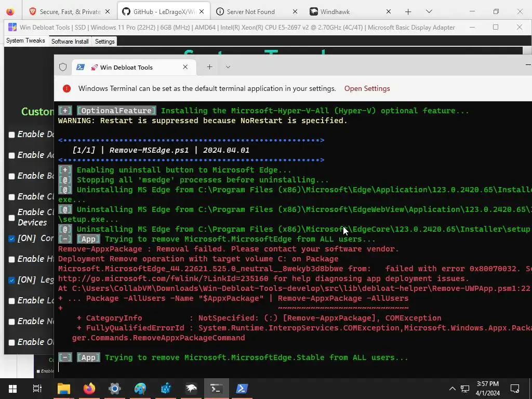Screen dimensions: 532x399
Task: Click the '[OptionalFeature]' tag in terminal
Action: click(116, 111)
